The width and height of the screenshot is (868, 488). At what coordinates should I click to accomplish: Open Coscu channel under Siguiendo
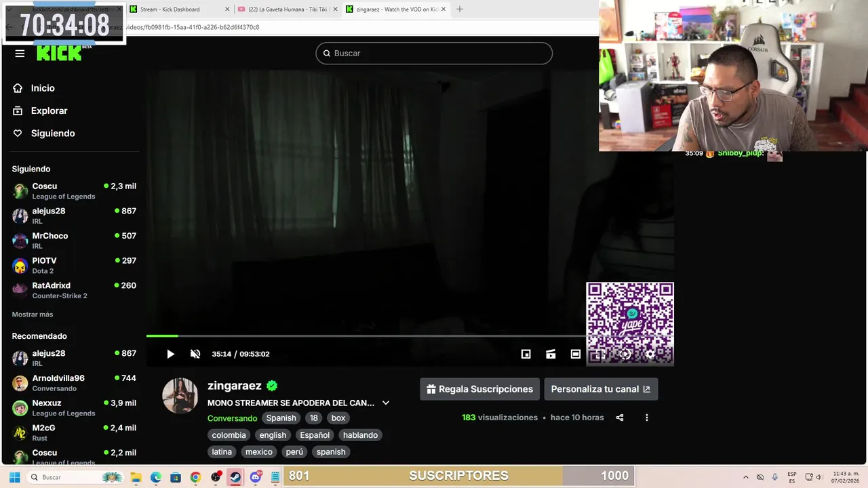pyautogui.click(x=74, y=191)
